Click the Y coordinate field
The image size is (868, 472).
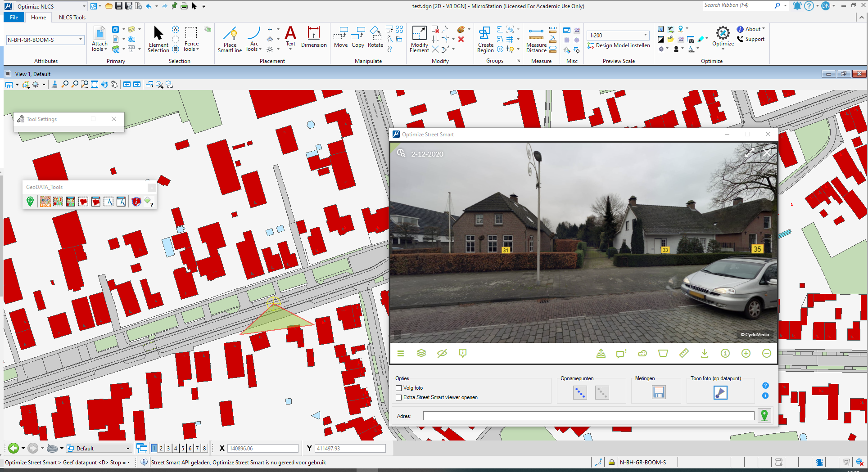click(x=350, y=448)
